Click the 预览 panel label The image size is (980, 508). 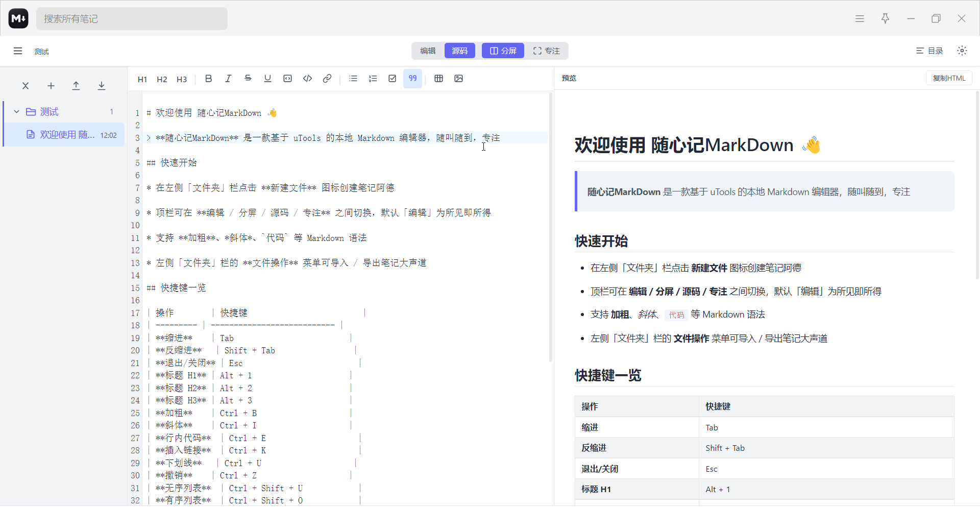569,78
